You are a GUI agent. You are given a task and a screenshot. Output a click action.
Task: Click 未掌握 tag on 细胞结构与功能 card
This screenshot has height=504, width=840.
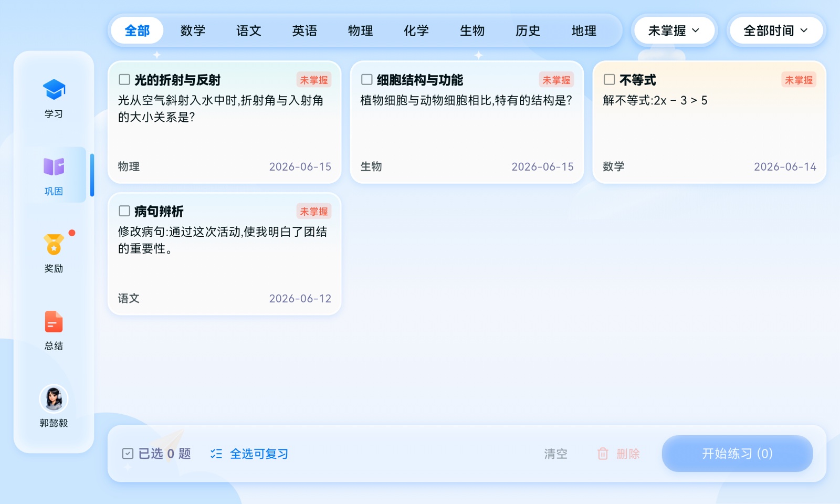[x=556, y=80]
